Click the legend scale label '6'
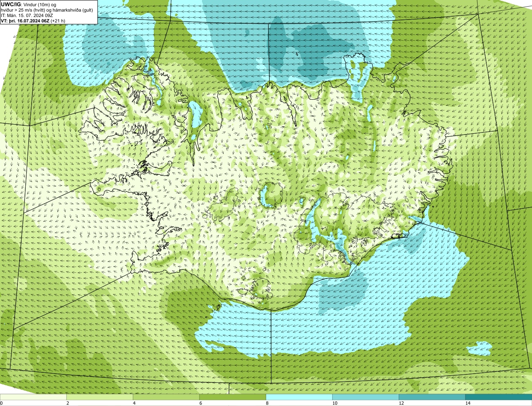 pos(200,403)
